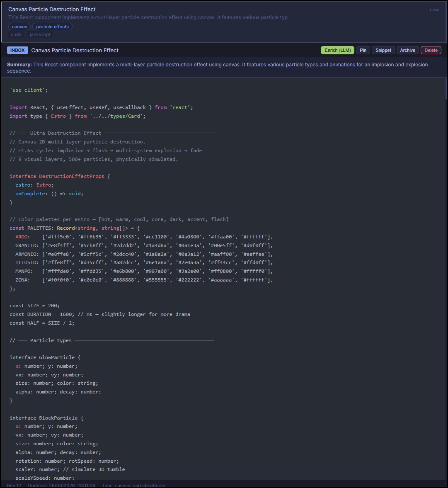Pin the Canvas Particle Destruction Effect card
Image resolution: width=448 pixels, height=488 pixels.
(363, 50)
